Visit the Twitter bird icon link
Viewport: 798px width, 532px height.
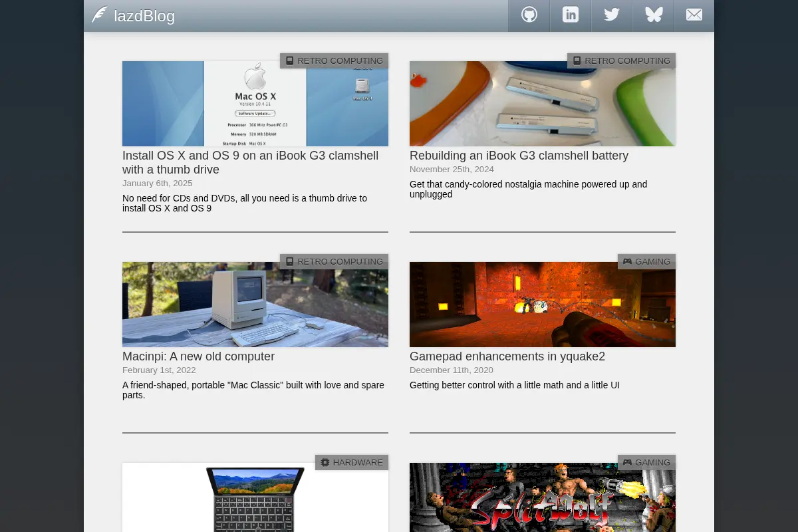tap(612, 15)
